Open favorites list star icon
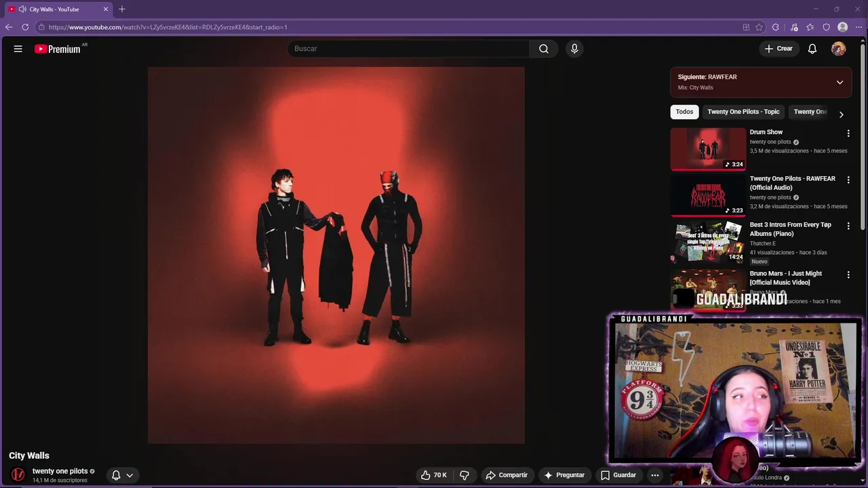 point(810,27)
